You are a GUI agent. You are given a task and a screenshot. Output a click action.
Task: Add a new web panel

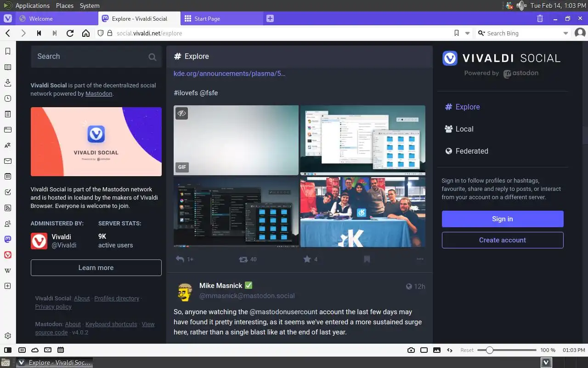click(x=8, y=286)
